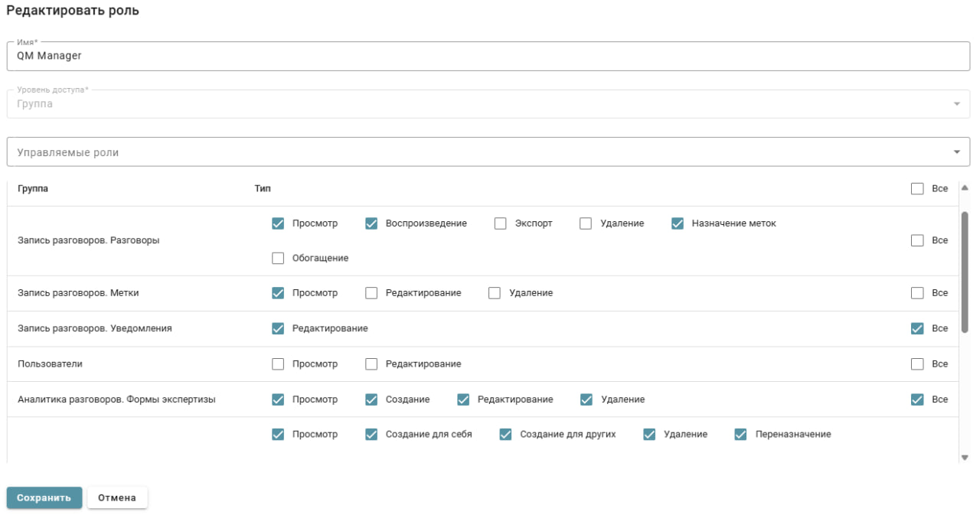Enable Просмотр in the Пользователи row

point(278,364)
